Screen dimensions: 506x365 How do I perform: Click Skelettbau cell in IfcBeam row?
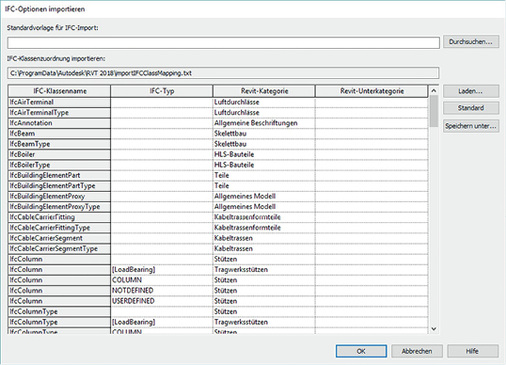pos(264,134)
